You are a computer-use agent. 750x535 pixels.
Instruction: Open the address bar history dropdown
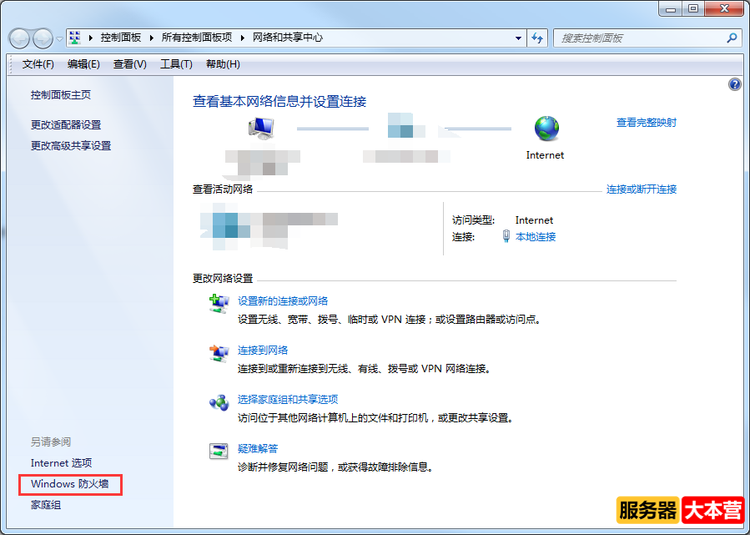(518, 38)
